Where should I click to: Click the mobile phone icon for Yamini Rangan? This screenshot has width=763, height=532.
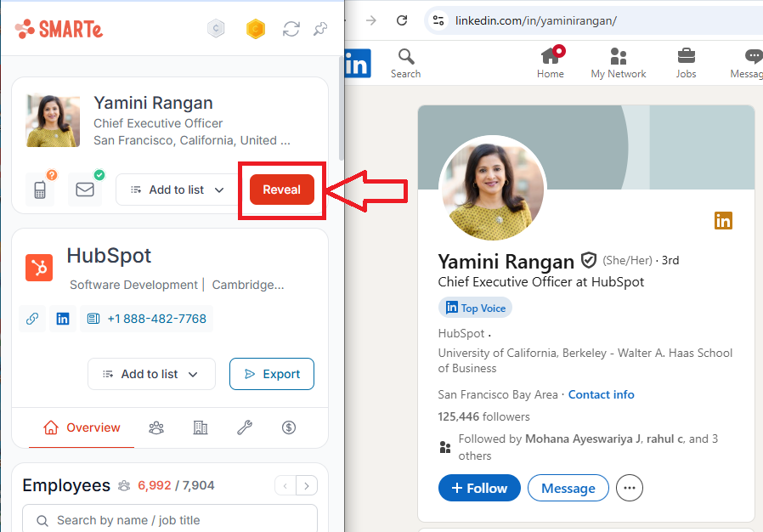click(40, 190)
